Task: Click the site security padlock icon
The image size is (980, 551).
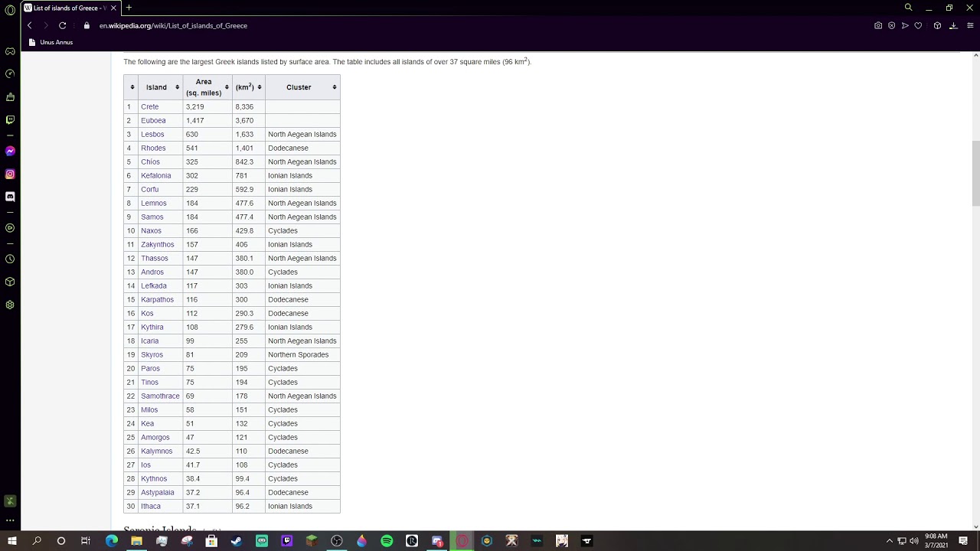Action: click(87, 25)
